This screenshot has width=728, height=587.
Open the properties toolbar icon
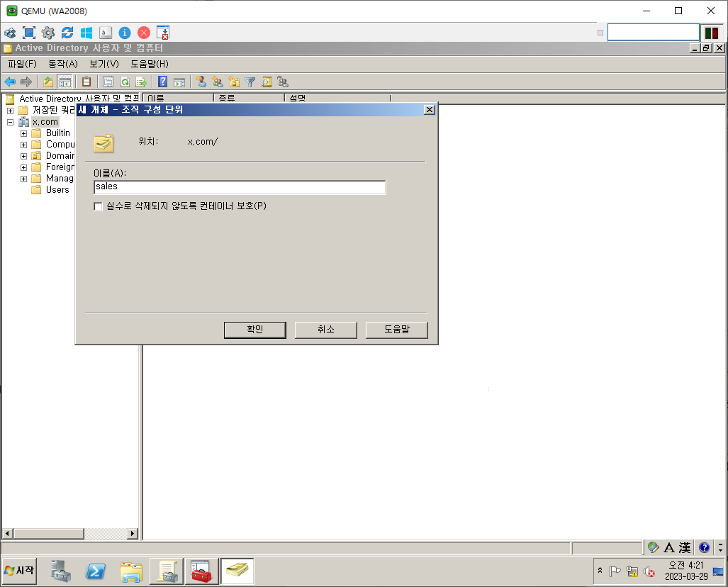(108, 82)
